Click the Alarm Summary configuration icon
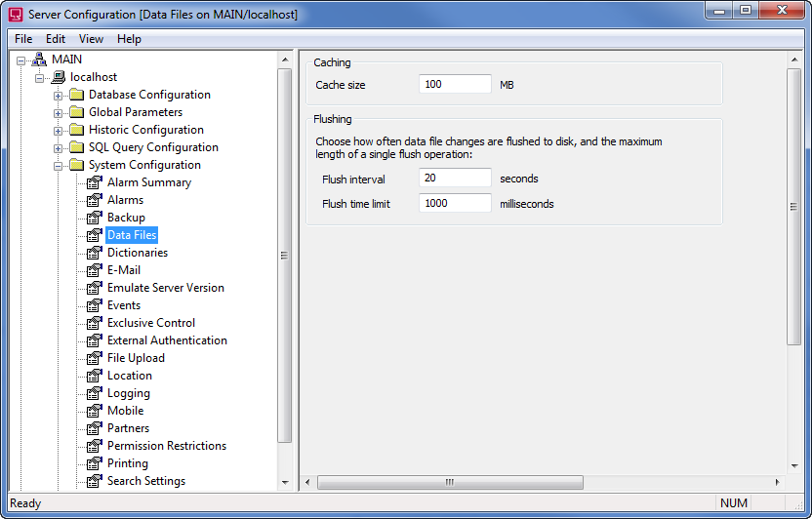812x519 pixels. tap(95, 182)
